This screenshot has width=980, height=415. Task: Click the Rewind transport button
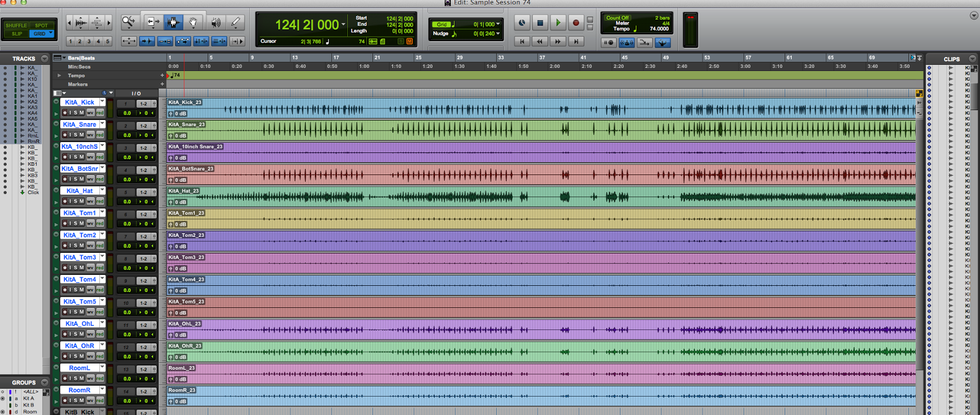pyautogui.click(x=540, y=42)
